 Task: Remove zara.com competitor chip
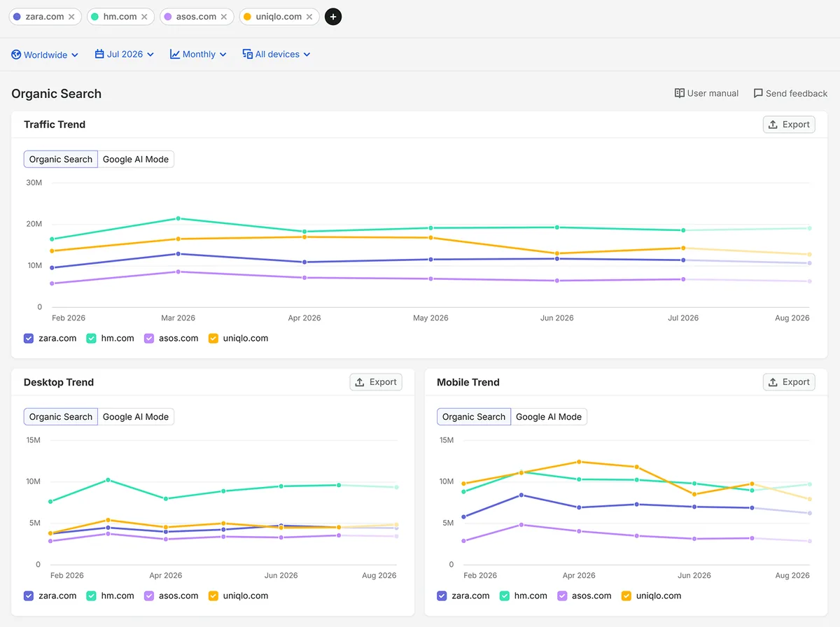coord(71,17)
